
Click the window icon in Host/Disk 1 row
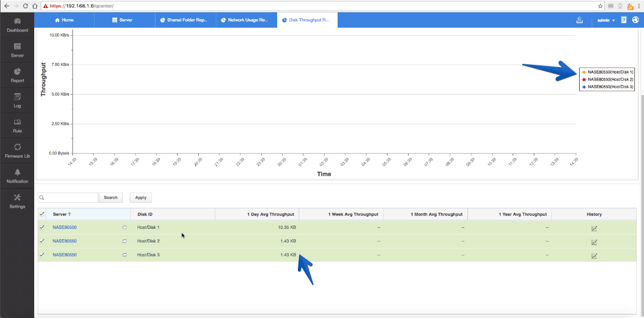[x=124, y=227]
